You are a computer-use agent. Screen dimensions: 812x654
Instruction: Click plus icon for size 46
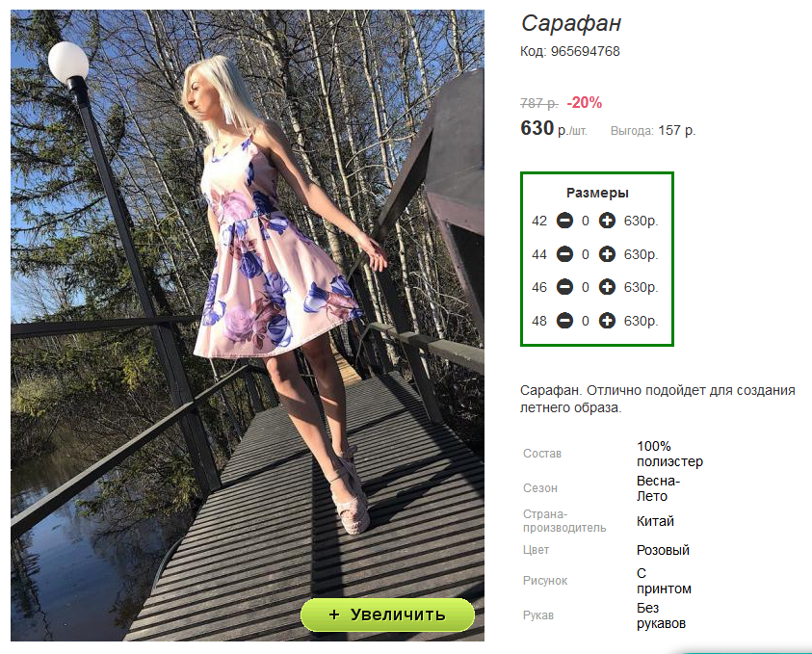click(607, 287)
